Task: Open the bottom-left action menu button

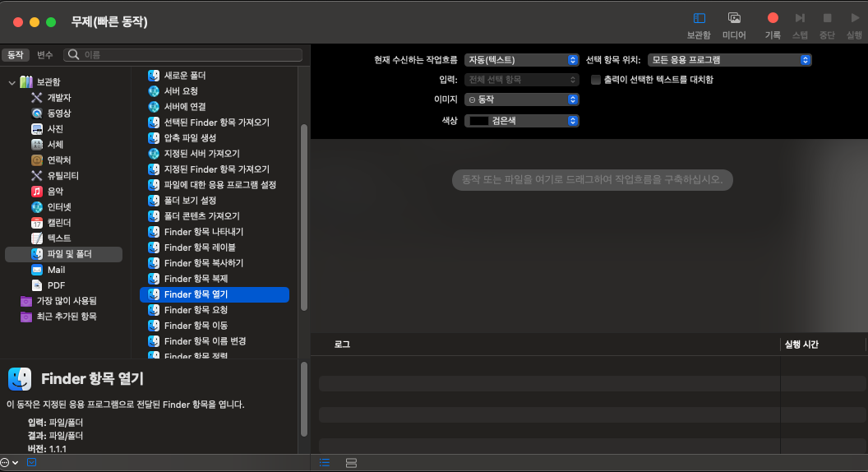Action: pos(9,463)
